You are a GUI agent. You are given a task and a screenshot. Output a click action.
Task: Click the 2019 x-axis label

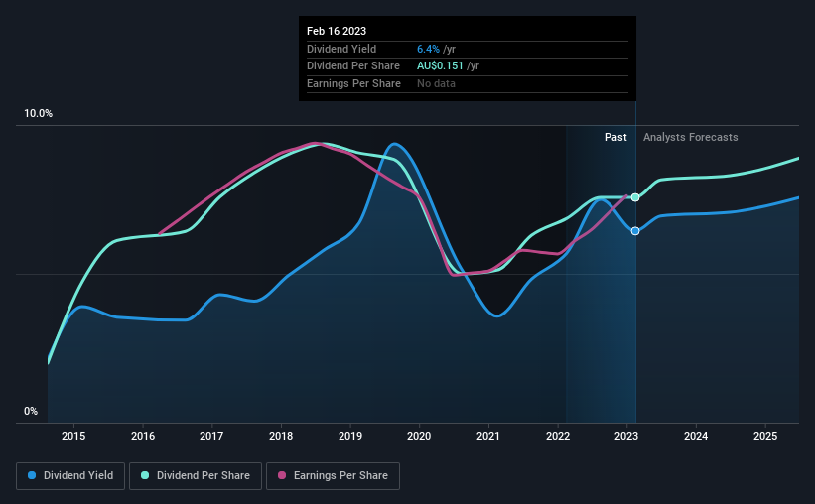(350, 436)
